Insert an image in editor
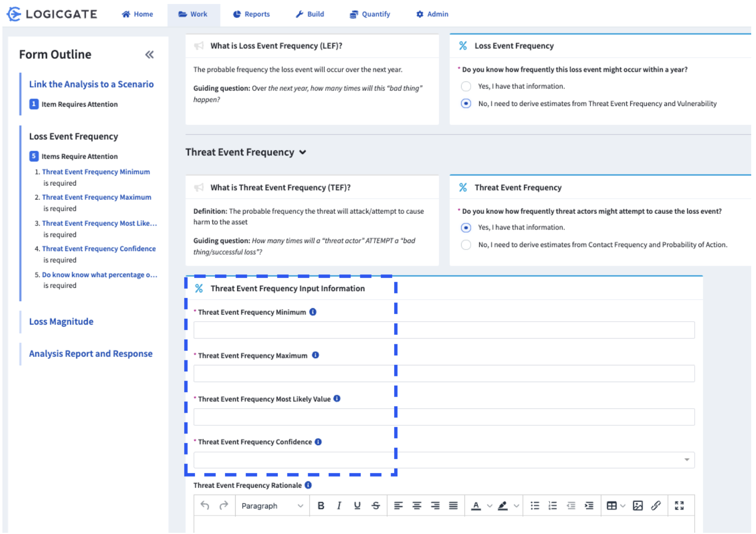Screen dimensions: 756x534 pos(638,506)
